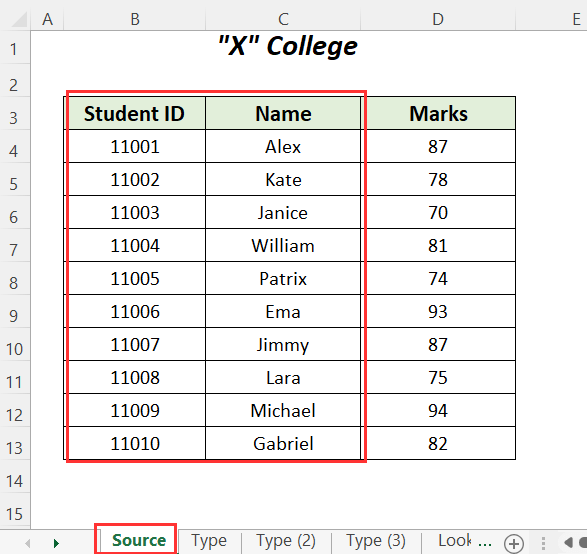Select Kate's marks cell 78
Screen dimensions: 587x554
pos(438,179)
